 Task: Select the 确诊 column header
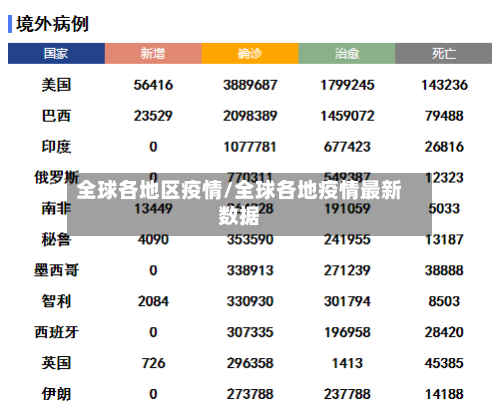(x=250, y=53)
